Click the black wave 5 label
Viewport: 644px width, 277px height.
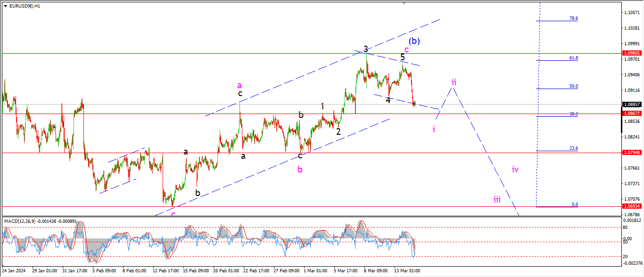pos(402,57)
